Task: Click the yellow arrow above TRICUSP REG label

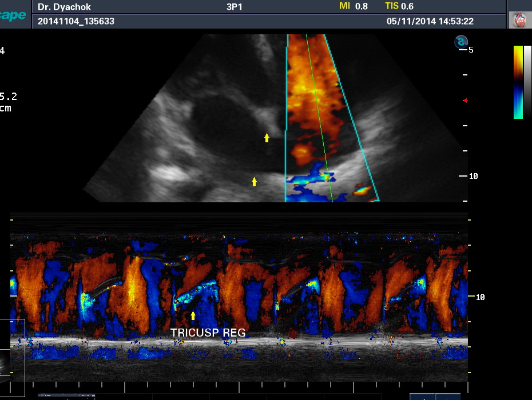Action: pos(193,315)
